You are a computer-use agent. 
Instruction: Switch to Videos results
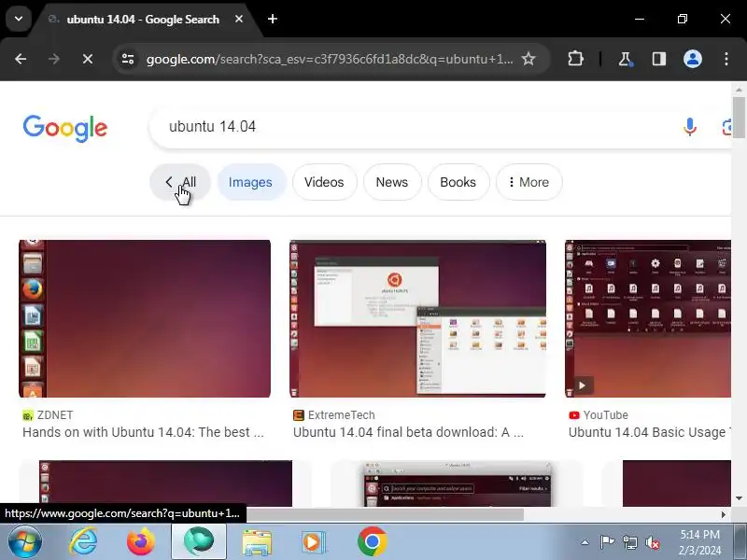pos(324,182)
